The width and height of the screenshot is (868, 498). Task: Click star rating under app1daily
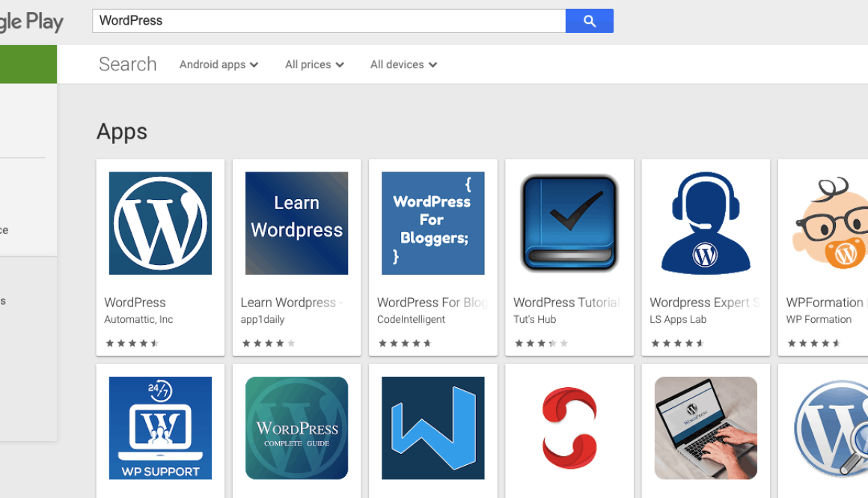[269, 344]
